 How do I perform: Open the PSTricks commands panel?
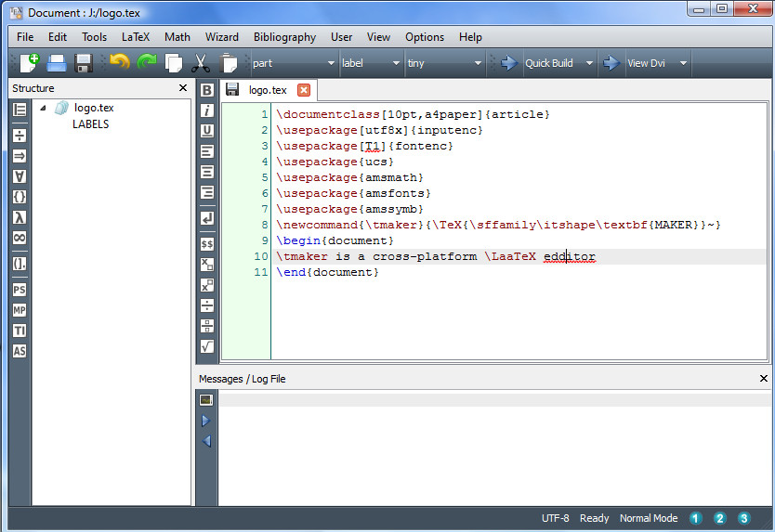click(20, 290)
